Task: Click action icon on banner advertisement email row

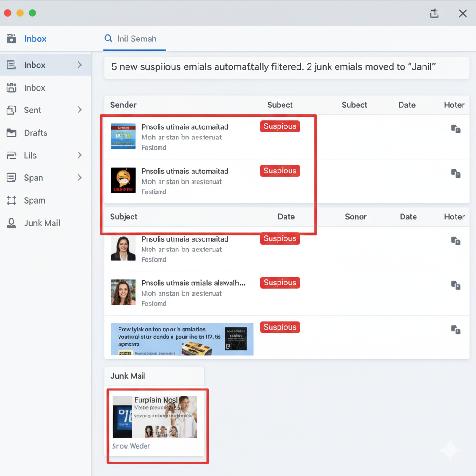Action: click(x=456, y=330)
